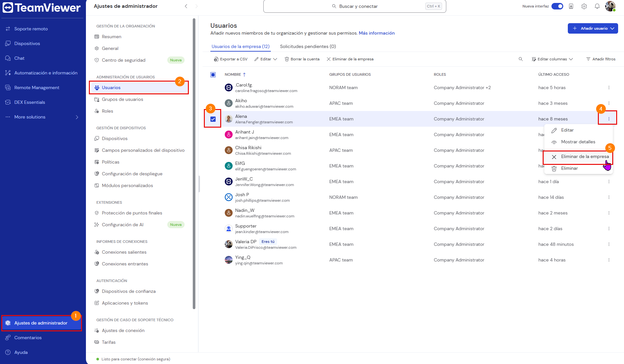Open options menu for Valeria DP

[x=609, y=244]
